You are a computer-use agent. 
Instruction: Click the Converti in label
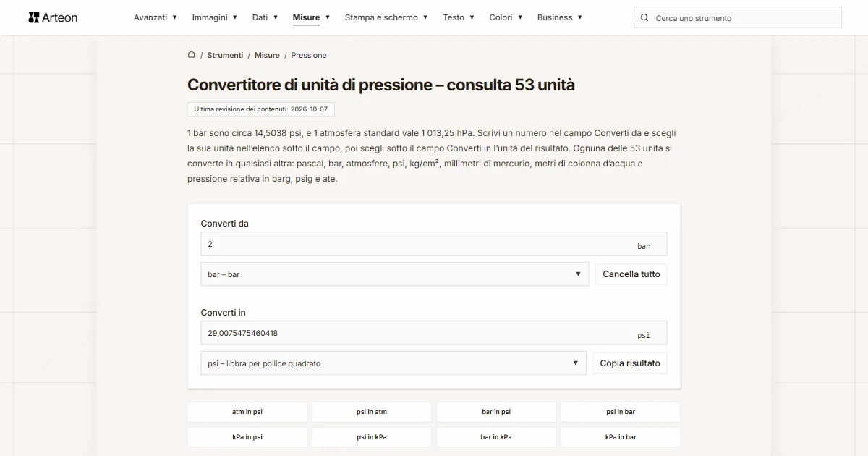pos(224,313)
